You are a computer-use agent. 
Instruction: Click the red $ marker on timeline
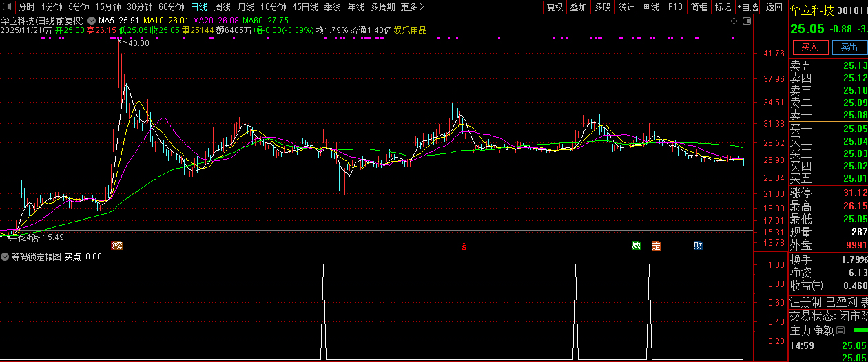pyautogui.click(x=464, y=246)
